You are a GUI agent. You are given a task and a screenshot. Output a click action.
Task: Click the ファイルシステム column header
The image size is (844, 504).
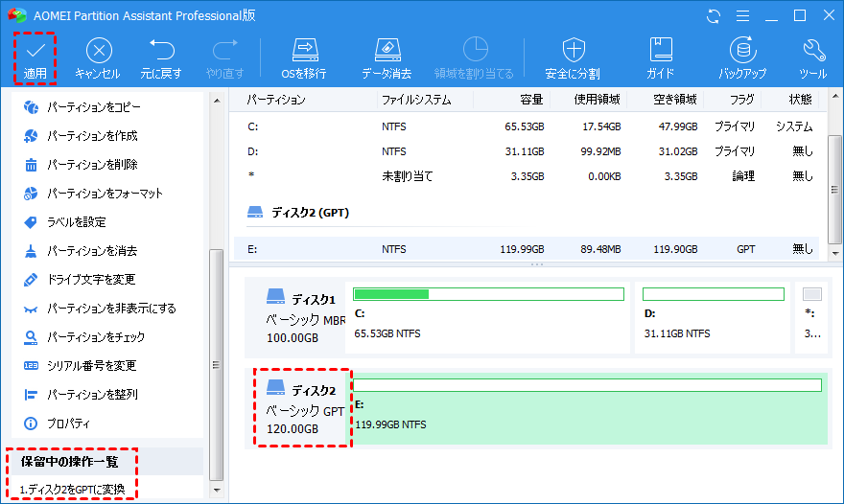[416, 100]
